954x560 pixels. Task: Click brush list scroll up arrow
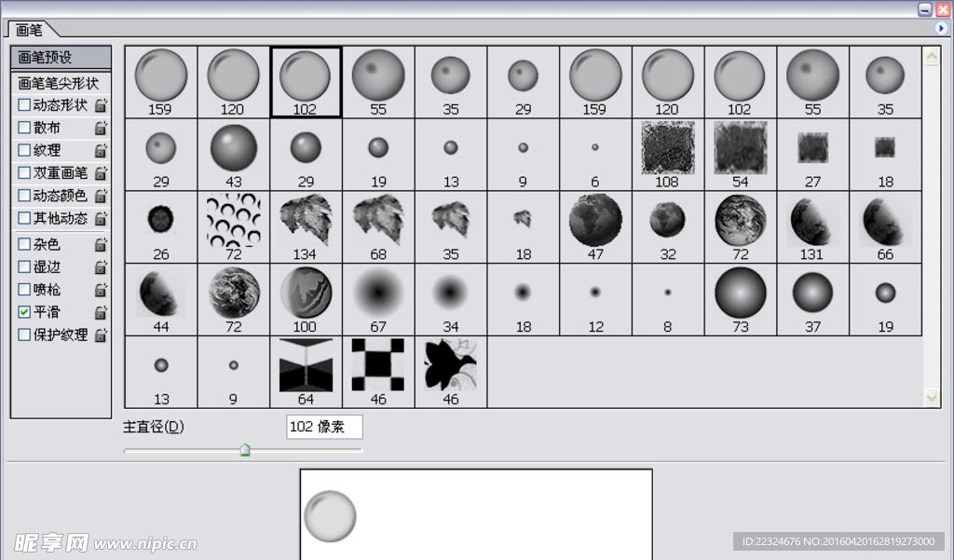click(x=932, y=57)
